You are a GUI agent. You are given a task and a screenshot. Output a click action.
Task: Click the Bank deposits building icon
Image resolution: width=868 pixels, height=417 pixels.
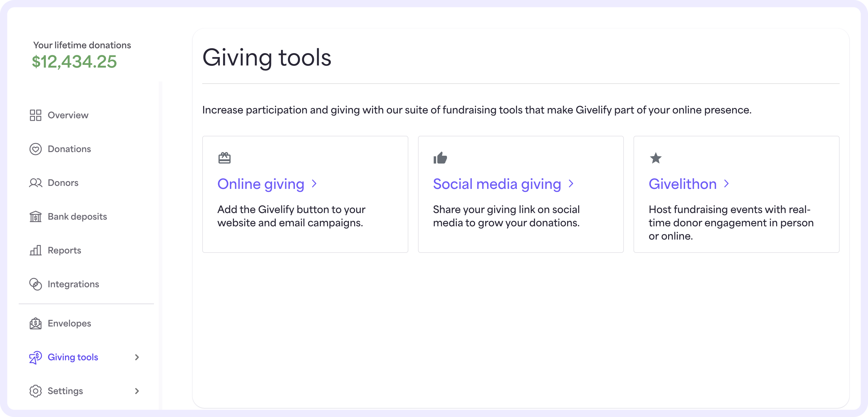click(35, 217)
